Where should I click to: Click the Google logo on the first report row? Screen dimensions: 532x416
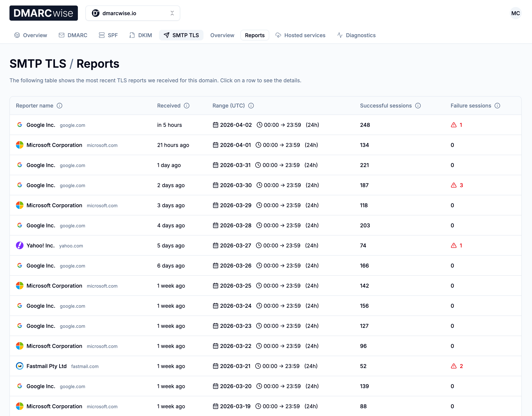pyautogui.click(x=20, y=125)
